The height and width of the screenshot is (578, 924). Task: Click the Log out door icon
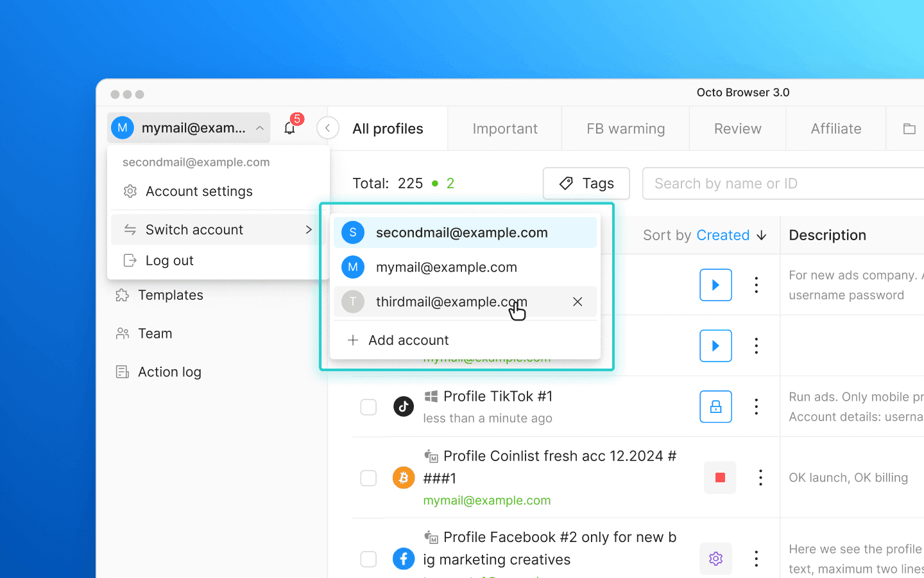point(130,260)
